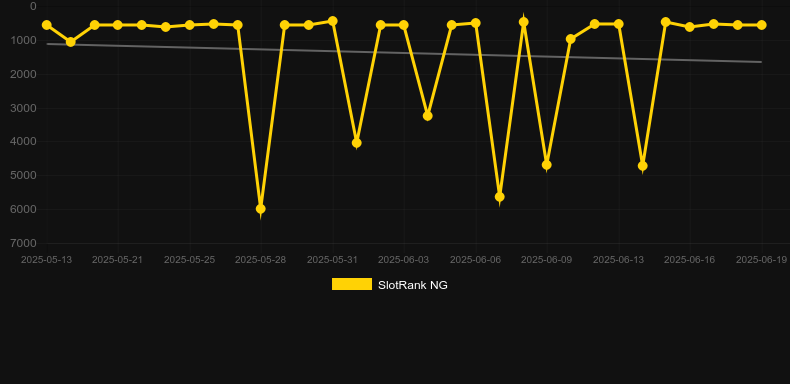Click the SlotRank NG legend label
The height and width of the screenshot is (384, 790).
coord(413,285)
